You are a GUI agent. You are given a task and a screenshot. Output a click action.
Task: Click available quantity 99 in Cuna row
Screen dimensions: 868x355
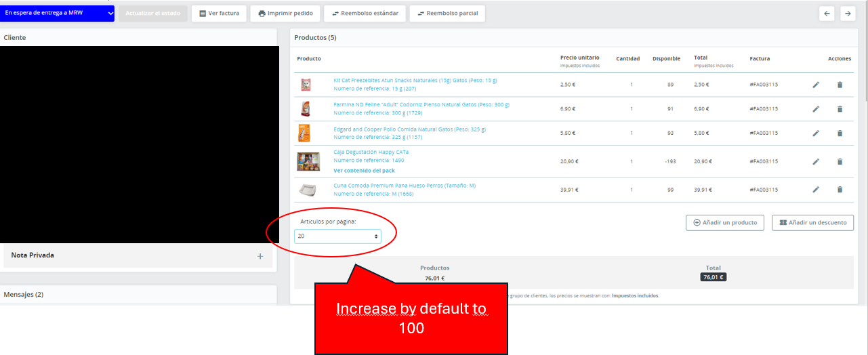tap(670, 190)
